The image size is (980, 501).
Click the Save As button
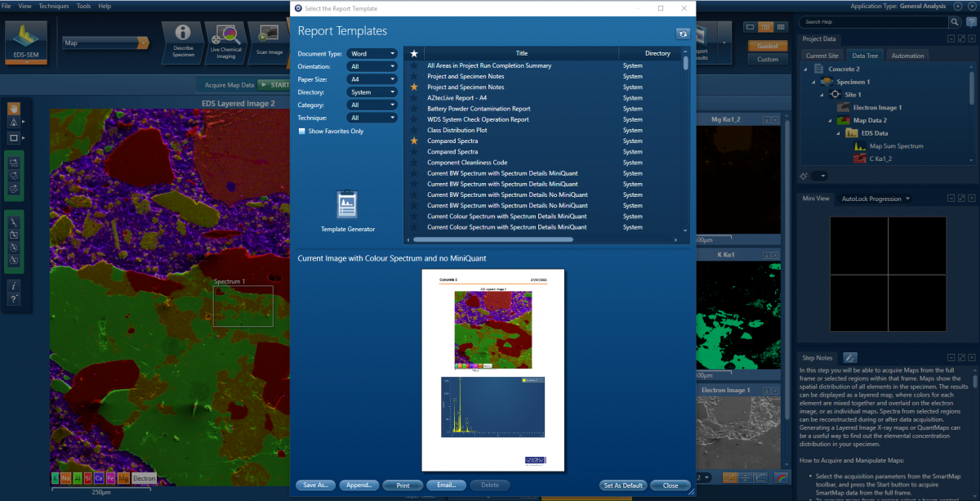315,485
